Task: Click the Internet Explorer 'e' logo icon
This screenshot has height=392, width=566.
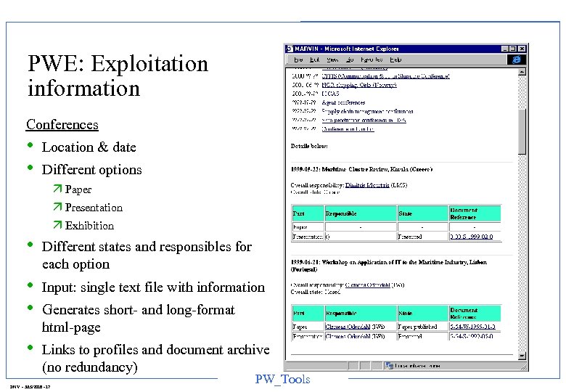Action: pos(516,60)
